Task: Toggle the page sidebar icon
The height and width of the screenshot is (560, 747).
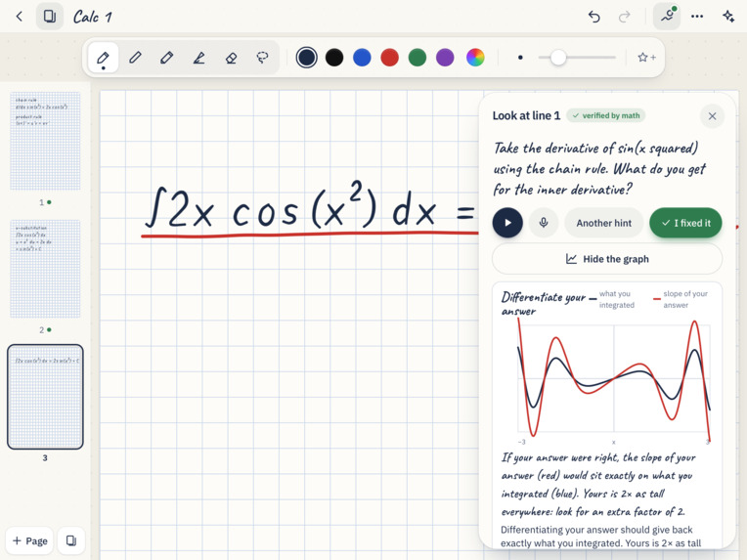Action: click(50, 17)
